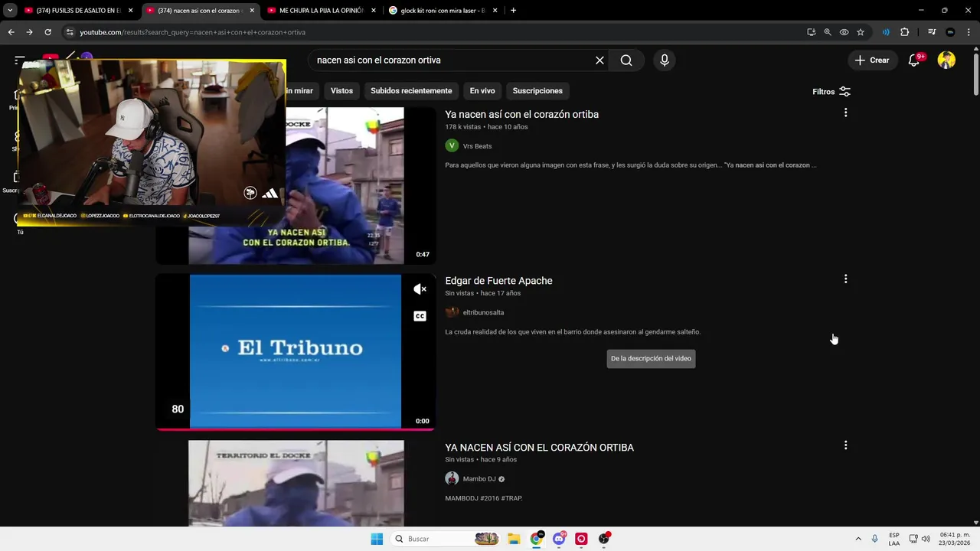Show hidden system tray icons

pyautogui.click(x=858, y=539)
